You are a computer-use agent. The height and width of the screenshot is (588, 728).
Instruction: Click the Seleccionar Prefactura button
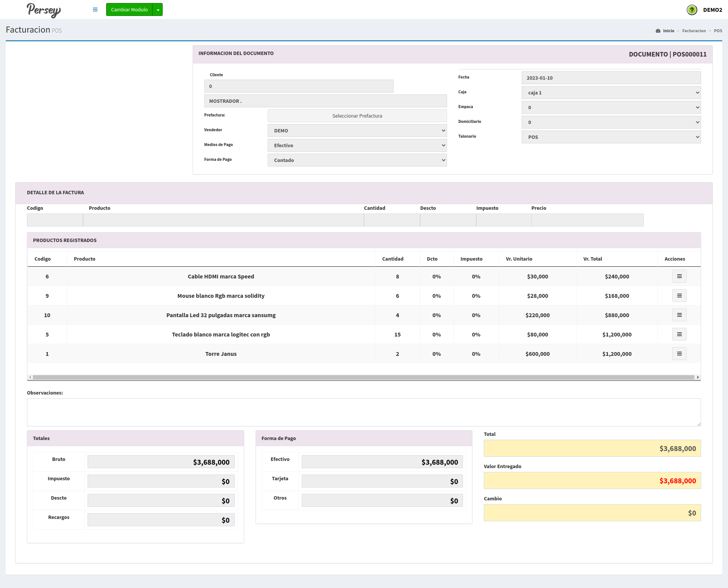pos(357,116)
